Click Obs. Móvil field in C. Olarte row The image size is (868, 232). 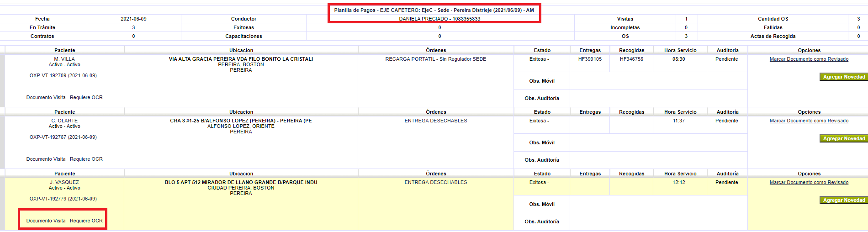pyautogui.click(x=658, y=143)
